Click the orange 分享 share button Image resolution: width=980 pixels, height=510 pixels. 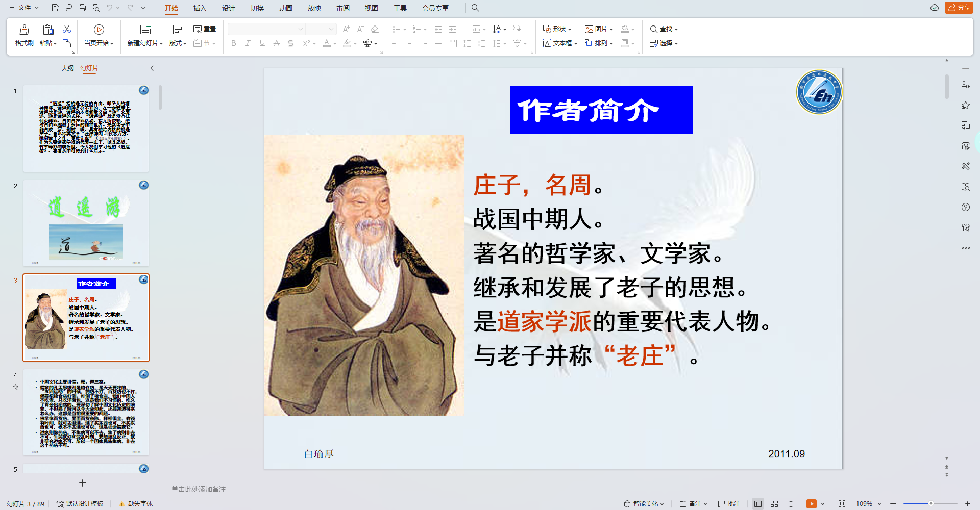tap(959, 8)
